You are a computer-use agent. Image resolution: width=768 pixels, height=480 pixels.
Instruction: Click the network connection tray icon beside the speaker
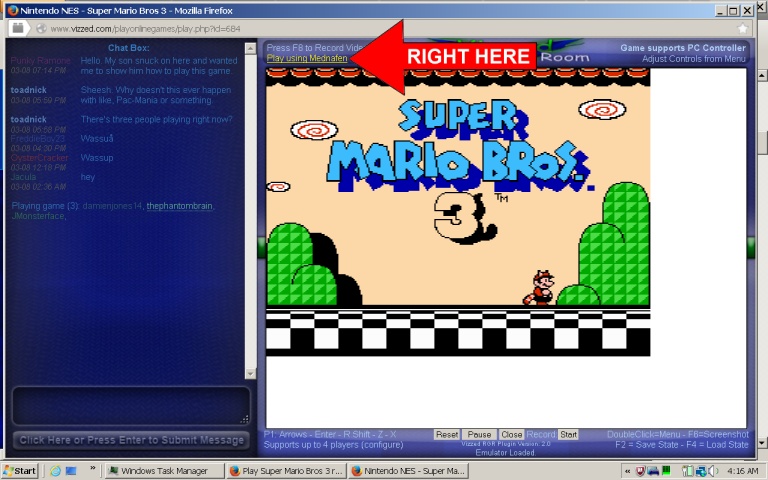[700, 471]
